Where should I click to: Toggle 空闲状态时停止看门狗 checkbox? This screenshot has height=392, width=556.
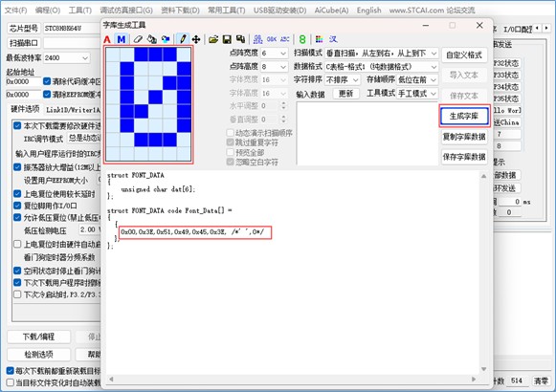(17, 271)
